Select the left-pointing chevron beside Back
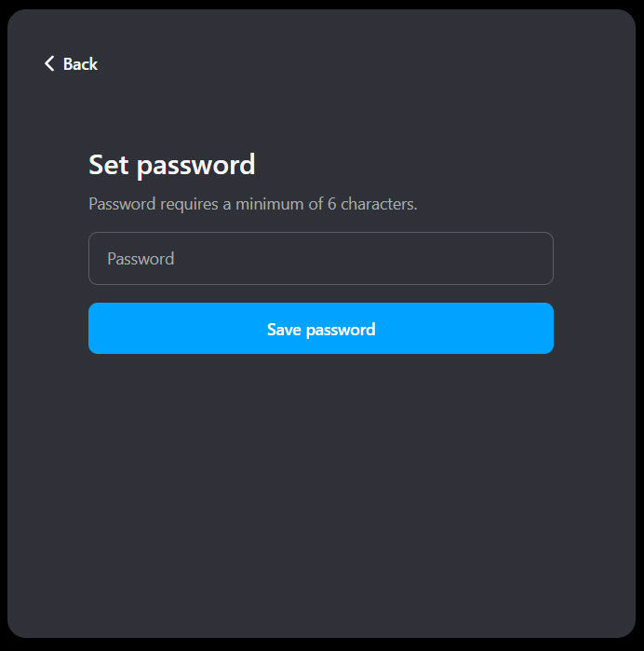 [49, 63]
